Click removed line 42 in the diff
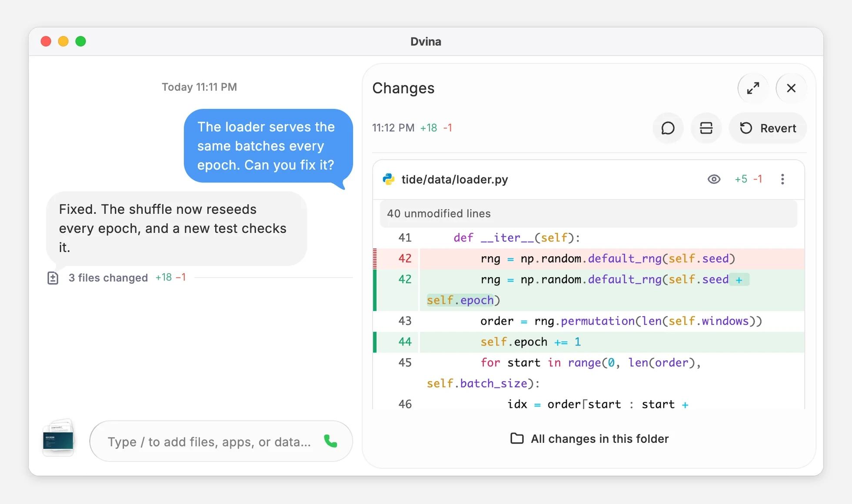This screenshot has height=504, width=852. 589,259
